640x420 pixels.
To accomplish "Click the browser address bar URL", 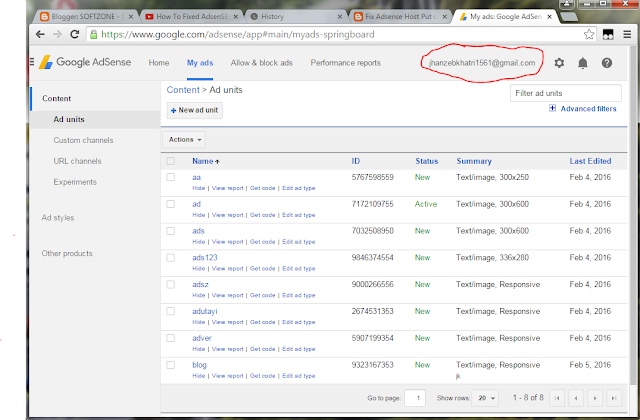I will (x=238, y=34).
